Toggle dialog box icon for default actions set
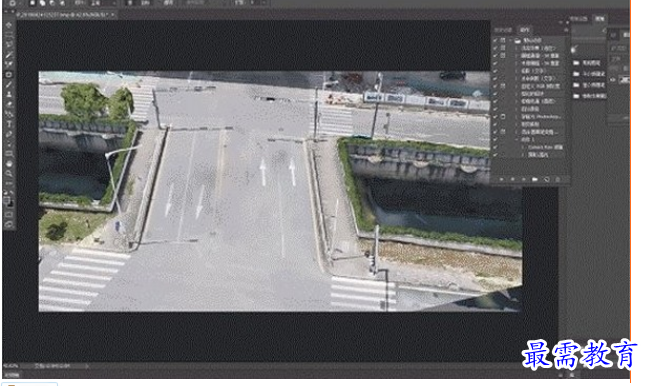Image resolution: width=646 pixels, height=386 pixels. [x=503, y=40]
